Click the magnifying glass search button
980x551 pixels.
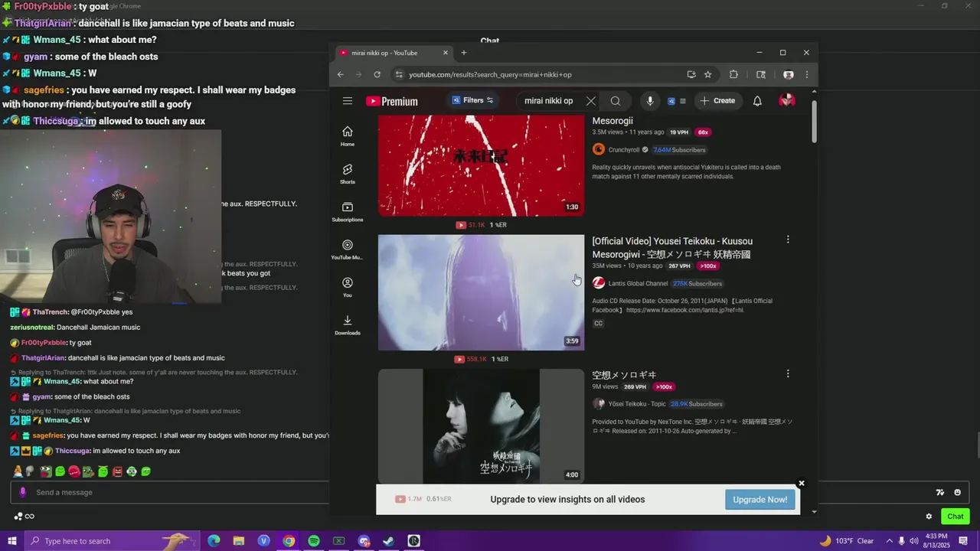[x=616, y=101]
